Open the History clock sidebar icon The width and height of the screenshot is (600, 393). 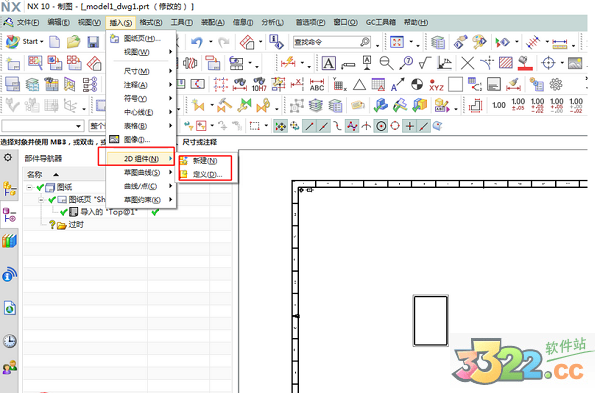(x=9, y=341)
